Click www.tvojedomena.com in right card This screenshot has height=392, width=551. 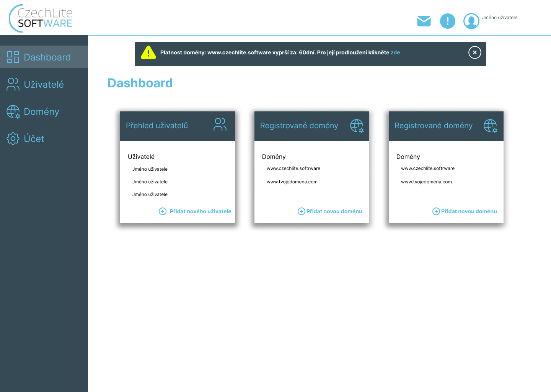[x=426, y=182]
